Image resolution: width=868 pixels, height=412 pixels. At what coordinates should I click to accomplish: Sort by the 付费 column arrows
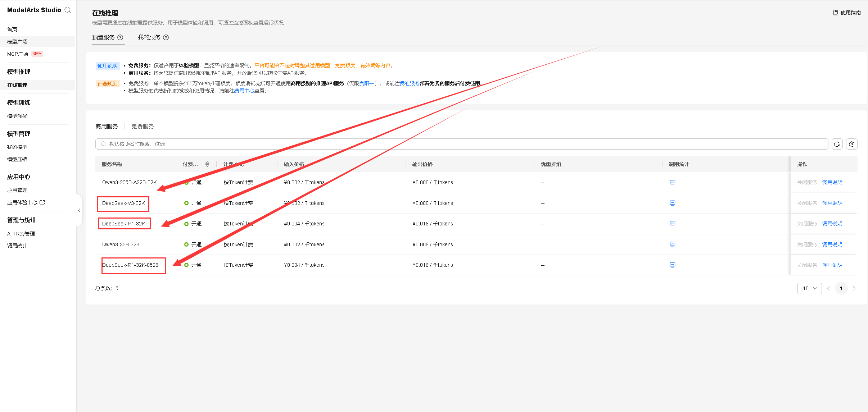point(207,164)
